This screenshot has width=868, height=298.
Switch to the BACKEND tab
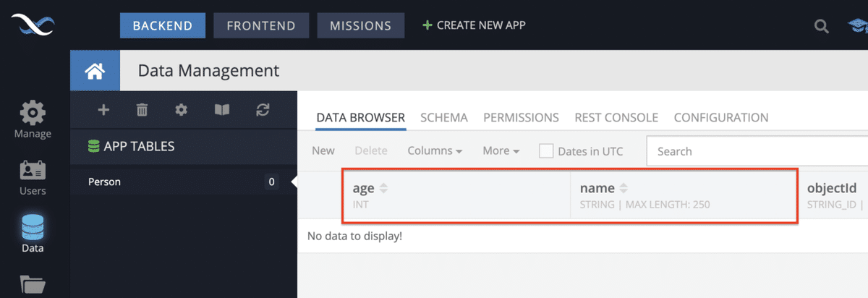pos(163,25)
